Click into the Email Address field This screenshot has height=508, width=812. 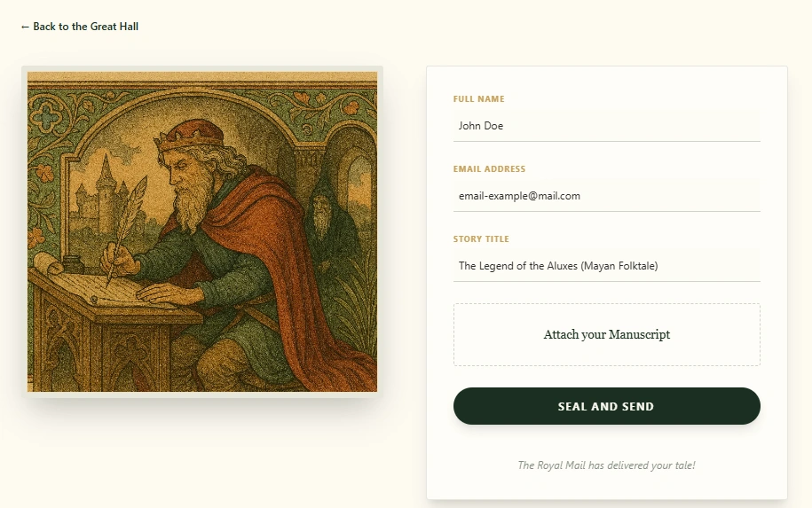(606, 196)
